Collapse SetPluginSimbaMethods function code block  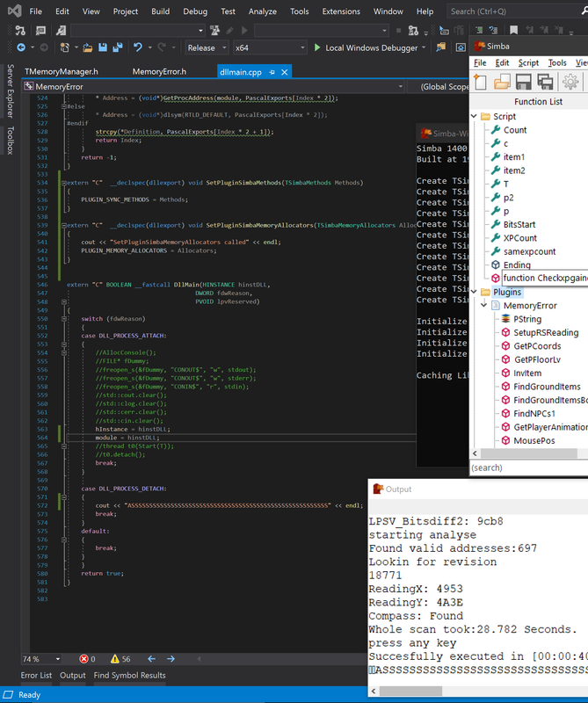tap(63, 183)
